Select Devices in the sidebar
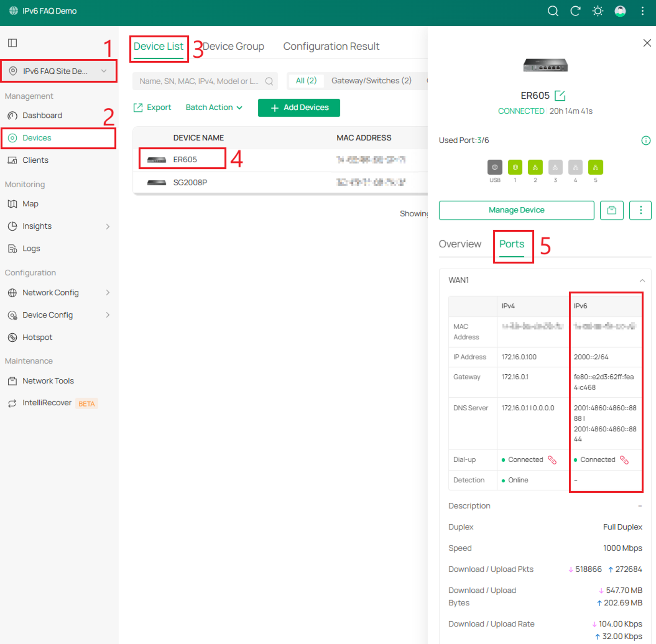 click(59, 138)
